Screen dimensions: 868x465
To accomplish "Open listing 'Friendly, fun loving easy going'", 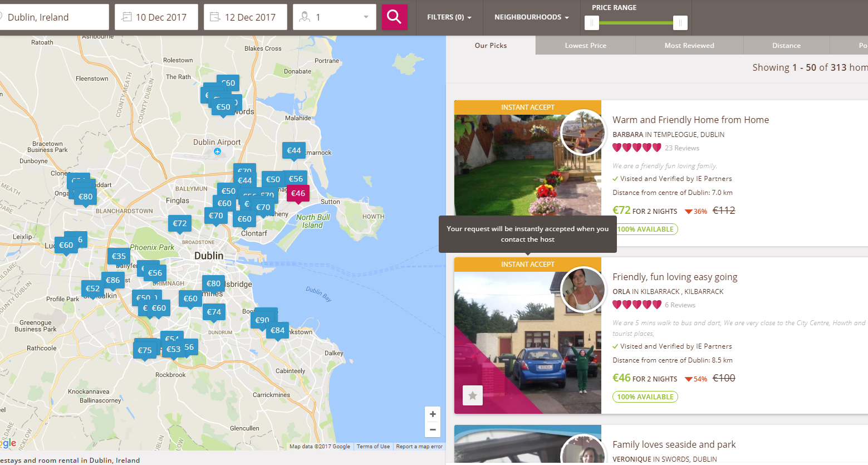I will [x=675, y=277].
